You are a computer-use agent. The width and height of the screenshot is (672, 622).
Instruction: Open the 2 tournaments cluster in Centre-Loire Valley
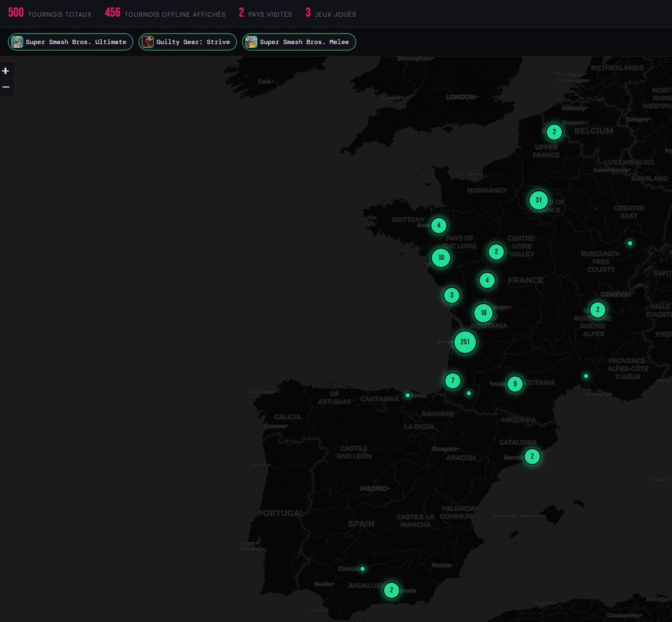tap(496, 252)
